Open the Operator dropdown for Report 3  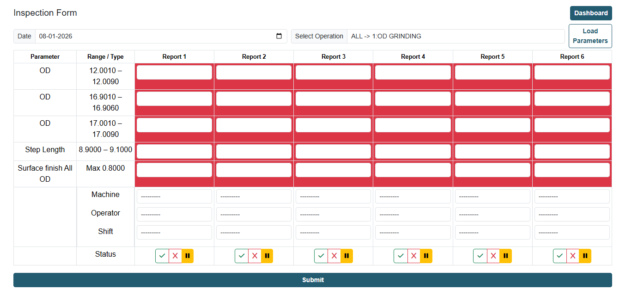pyautogui.click(x=333, y=215)
